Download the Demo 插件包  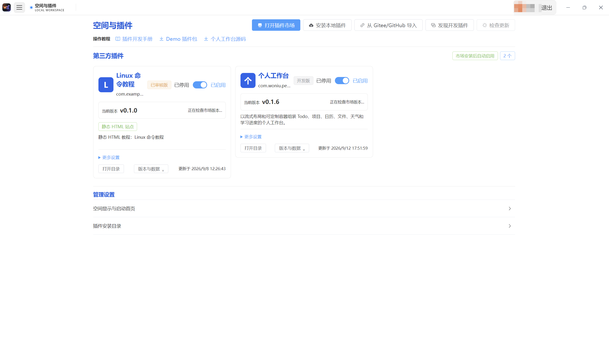click(x=178, y=39)
